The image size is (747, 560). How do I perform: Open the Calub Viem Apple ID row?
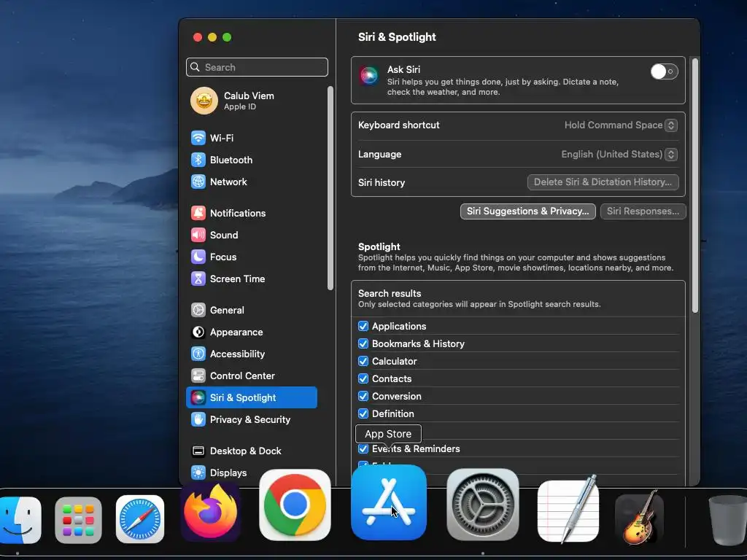click(254, 101)
